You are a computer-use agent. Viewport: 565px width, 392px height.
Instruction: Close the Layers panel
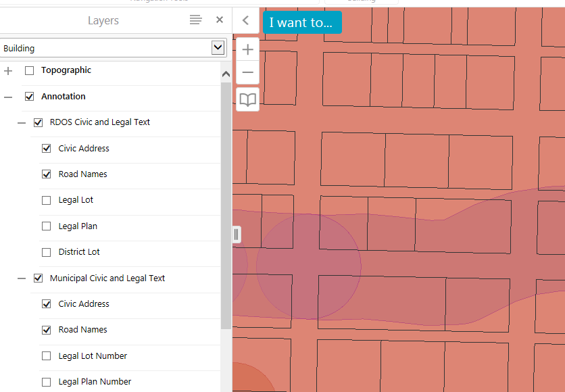click(220, 20)
